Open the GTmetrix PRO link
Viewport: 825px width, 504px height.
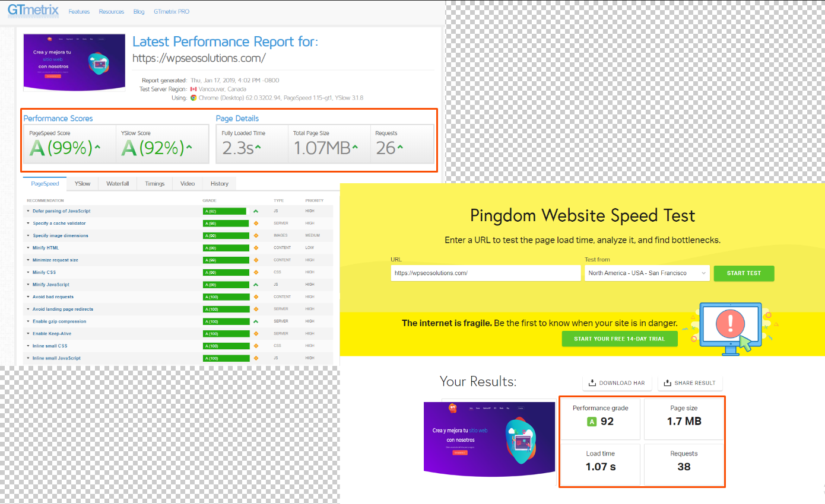pos(171,12)
